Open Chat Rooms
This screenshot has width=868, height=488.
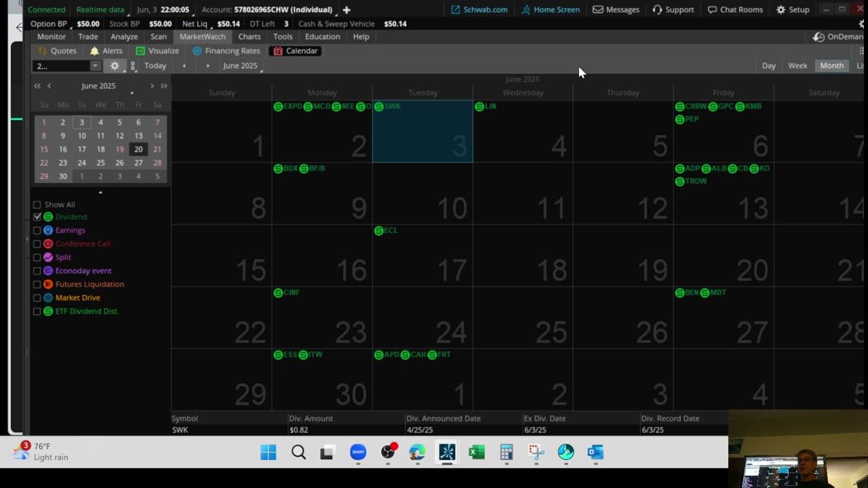(735, 9)
